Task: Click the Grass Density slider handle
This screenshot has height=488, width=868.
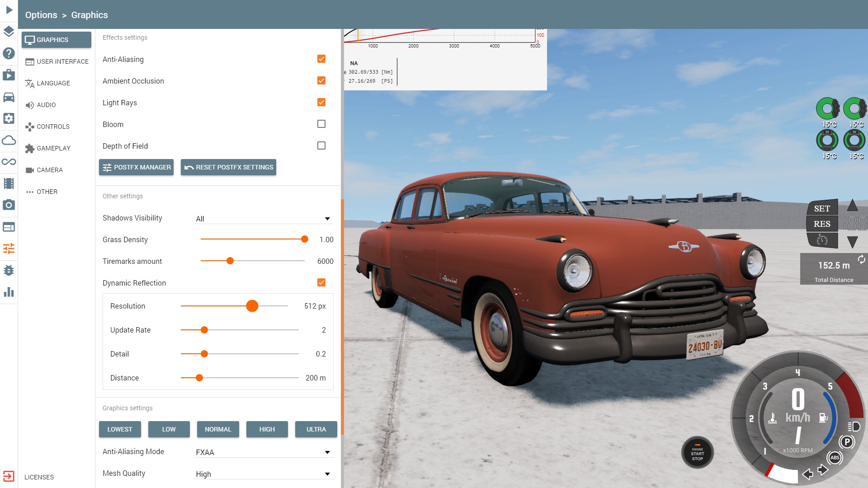Action: (305, 239)
